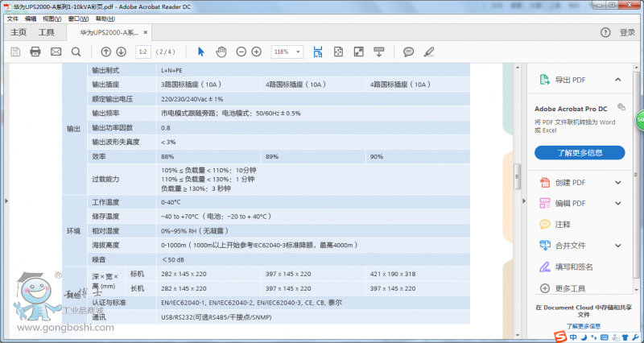Expand the 编辑 PDF section chevron
The width and height of the screenshot is (644, 343).
(x=618, y=204)
